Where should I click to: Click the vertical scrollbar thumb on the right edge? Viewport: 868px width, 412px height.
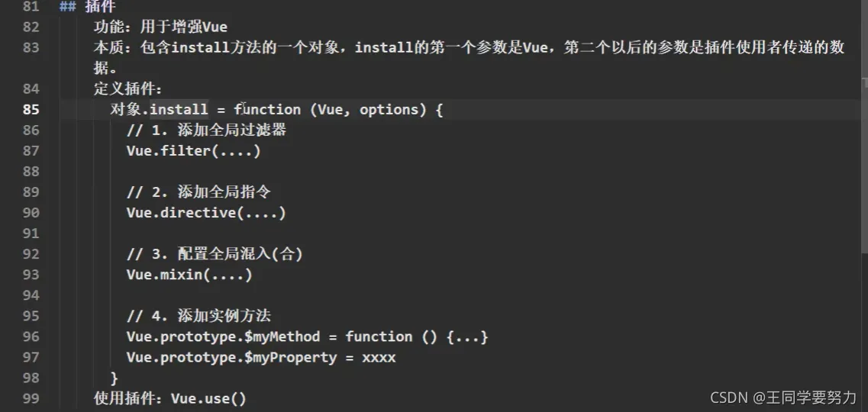pyautogui.click(x=864, y=85)
